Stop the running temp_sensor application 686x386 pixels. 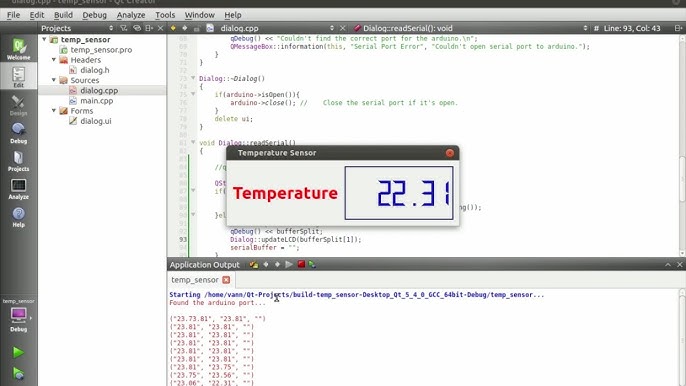point(301,264)
